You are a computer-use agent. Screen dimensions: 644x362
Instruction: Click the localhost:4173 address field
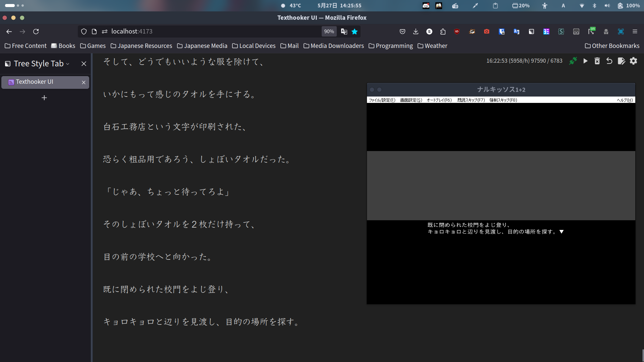pos(201,32)
